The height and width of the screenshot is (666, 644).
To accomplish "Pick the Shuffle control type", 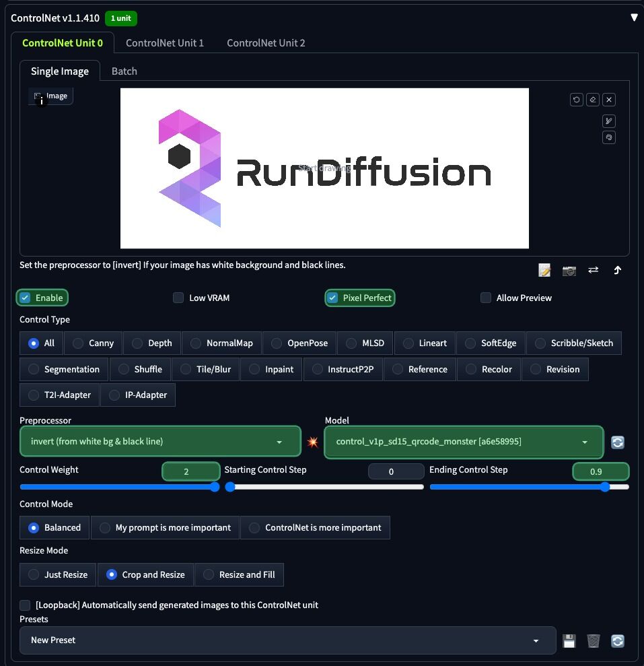I will pos(140,369).
